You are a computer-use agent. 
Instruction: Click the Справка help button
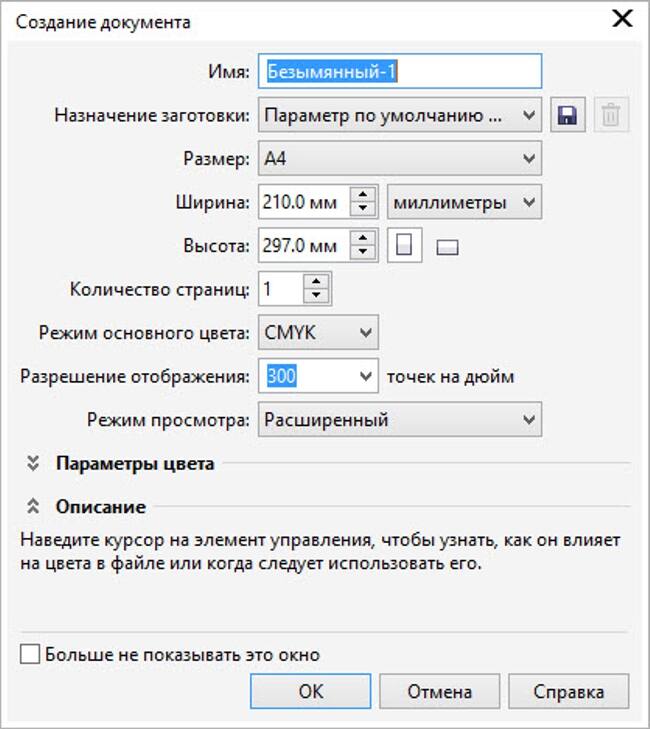coord(568,691)
